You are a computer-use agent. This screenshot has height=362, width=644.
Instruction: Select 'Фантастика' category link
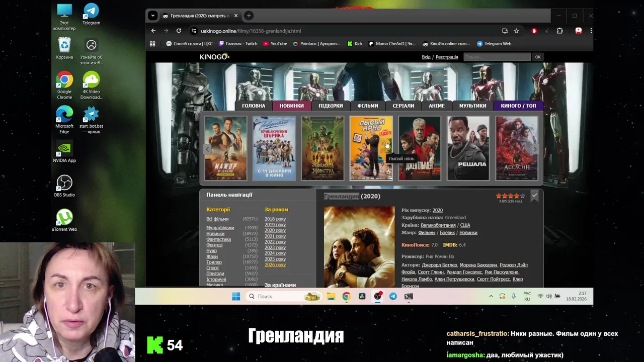[218, 239]
